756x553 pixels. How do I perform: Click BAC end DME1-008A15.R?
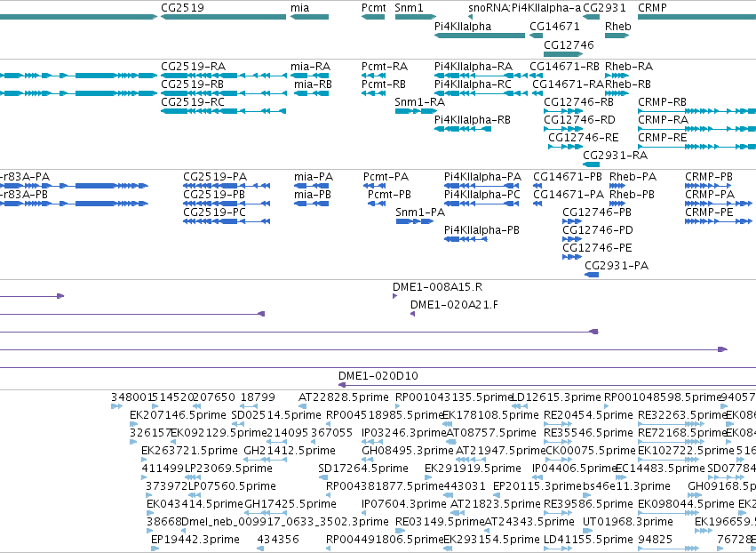(394, 296)
